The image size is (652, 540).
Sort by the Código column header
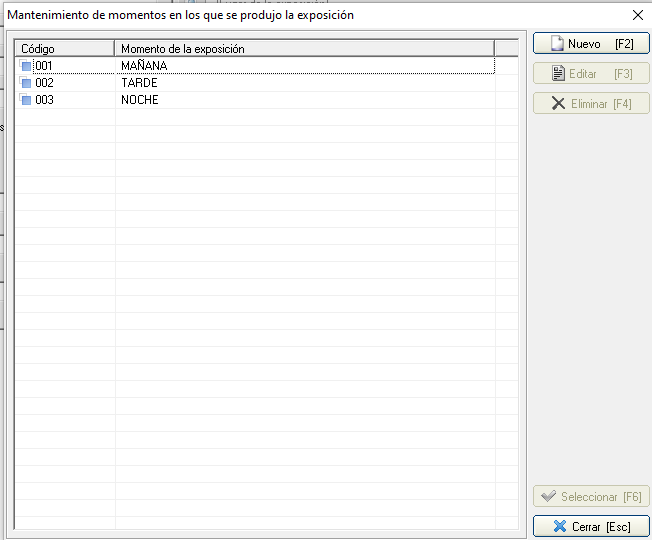coord(64,49)
